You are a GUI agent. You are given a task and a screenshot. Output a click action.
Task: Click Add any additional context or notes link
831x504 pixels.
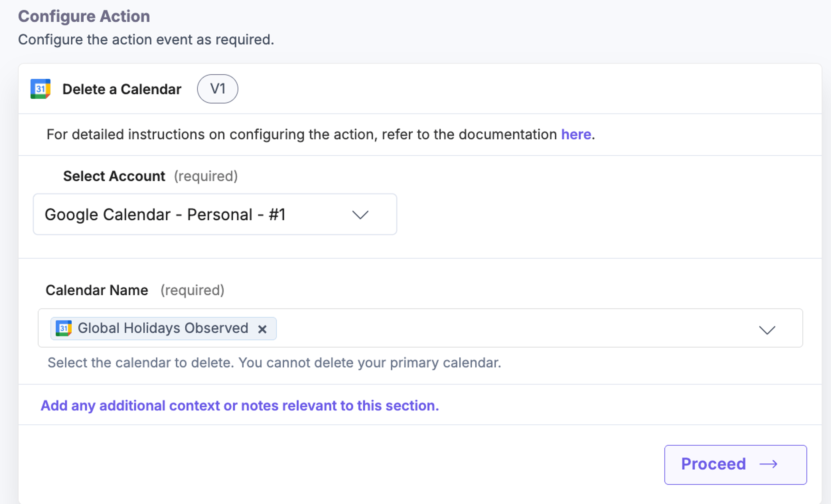pos(240,406)
